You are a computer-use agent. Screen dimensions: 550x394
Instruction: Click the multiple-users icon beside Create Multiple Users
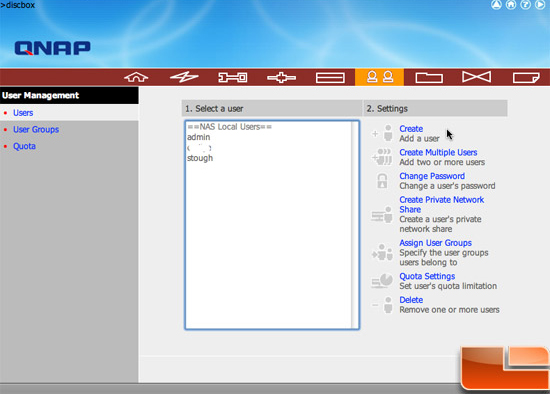pos(382,156)
